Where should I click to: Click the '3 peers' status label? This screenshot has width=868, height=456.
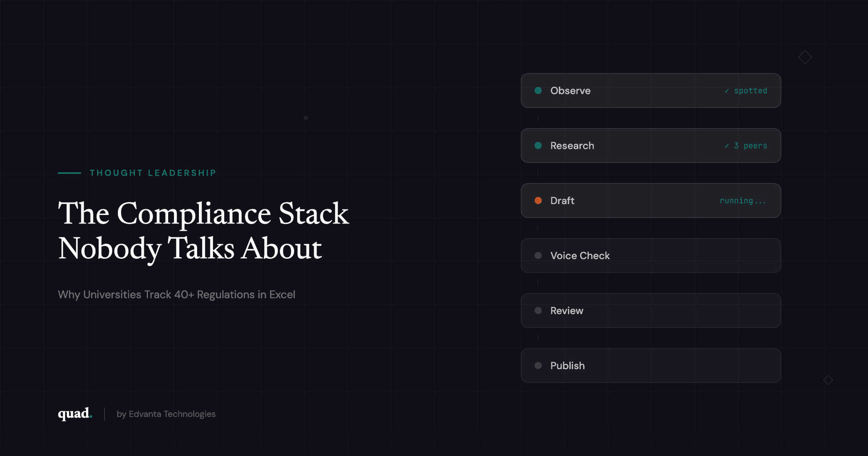750,146
